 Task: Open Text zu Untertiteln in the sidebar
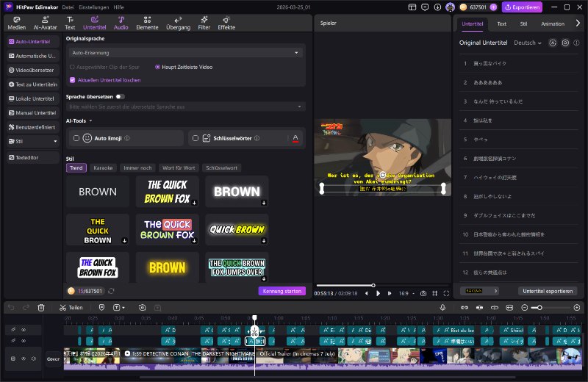32,84
